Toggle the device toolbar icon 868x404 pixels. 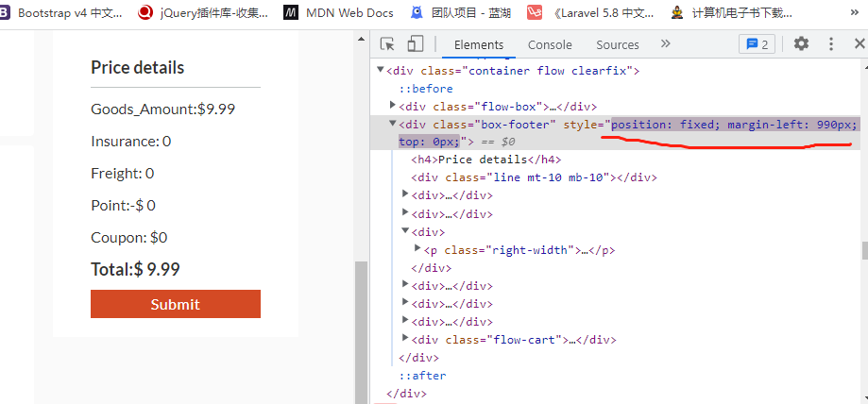tap(416, 44)
